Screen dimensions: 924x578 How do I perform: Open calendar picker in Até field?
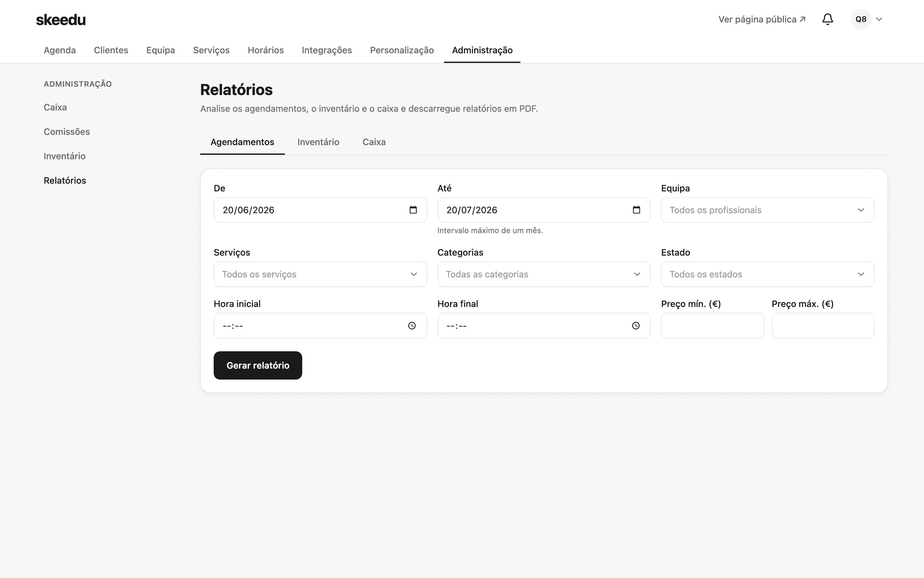tap(636, 210)
